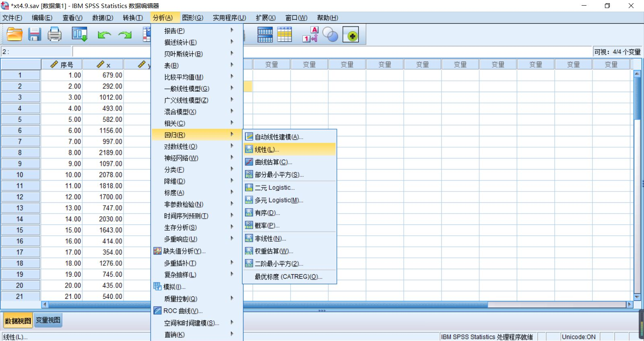This screenshot has width=644, height=341.
Task: Save the file with the floppy disk icon
Action: pyautogui.click(x=35, y=35)
